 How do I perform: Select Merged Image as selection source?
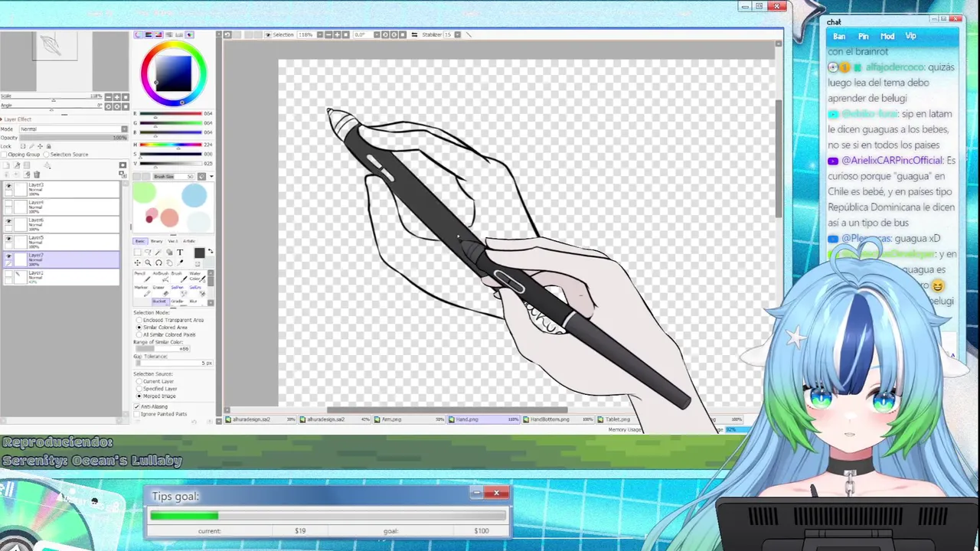click(139, 396)
